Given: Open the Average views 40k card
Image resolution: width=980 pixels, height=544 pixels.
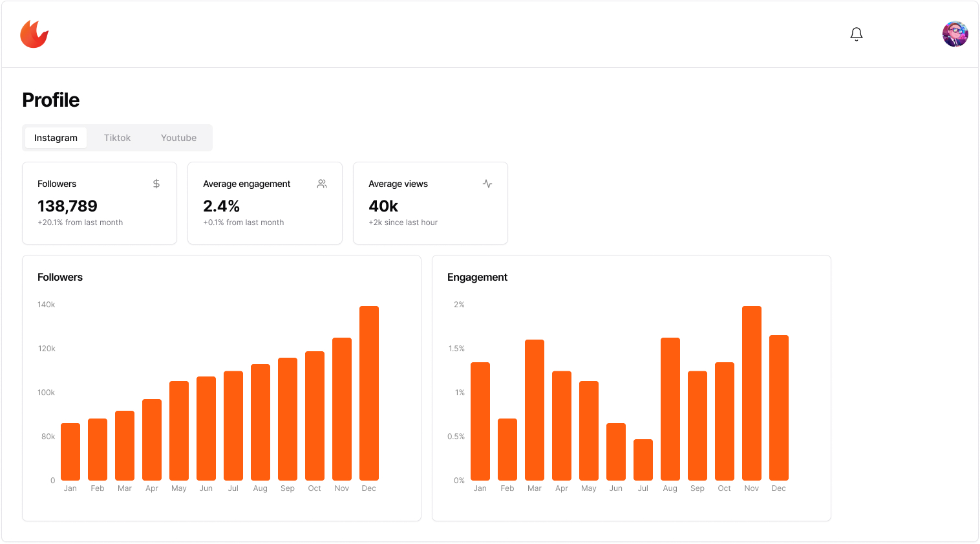Looking at the screenshot, I should tap(431, 203).
